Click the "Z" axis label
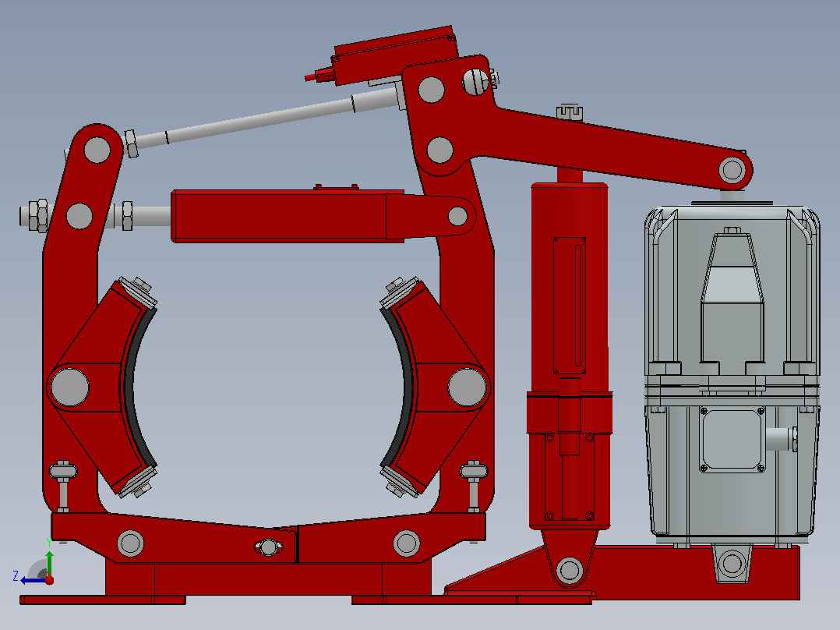 [16, 576]
